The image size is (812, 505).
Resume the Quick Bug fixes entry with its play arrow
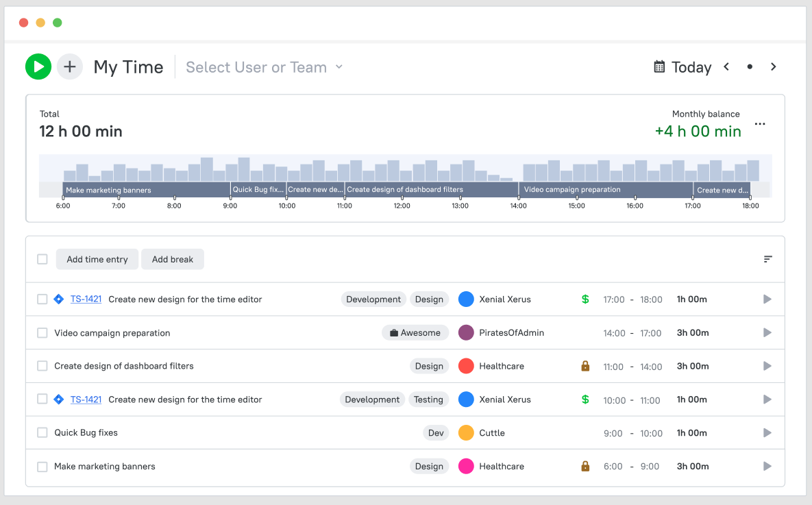[767, 432]
